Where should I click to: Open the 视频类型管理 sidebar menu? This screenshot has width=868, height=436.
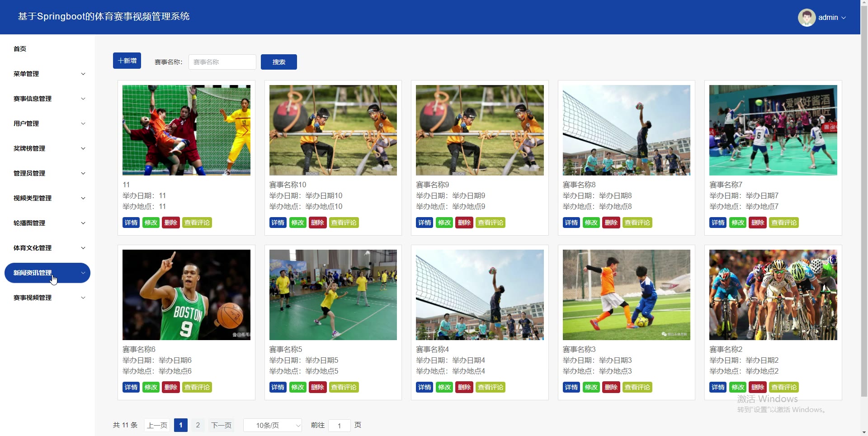tap(47, 198)
